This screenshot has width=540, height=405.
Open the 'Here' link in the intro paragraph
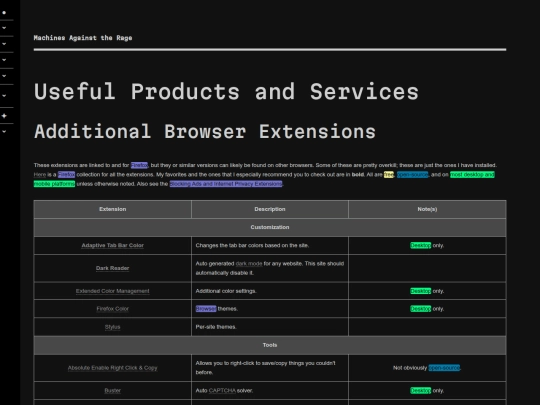tap(40, 175)
